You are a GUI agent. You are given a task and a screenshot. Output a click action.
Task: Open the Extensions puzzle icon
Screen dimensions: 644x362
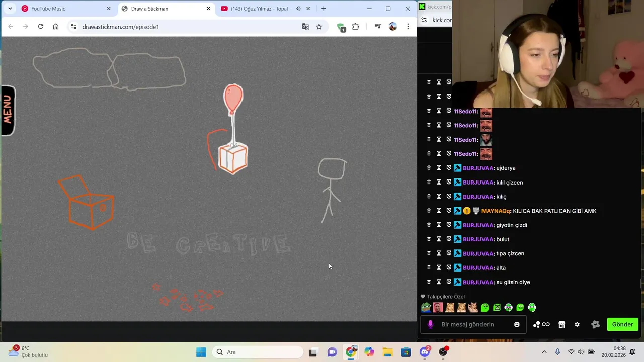(356, 27)
